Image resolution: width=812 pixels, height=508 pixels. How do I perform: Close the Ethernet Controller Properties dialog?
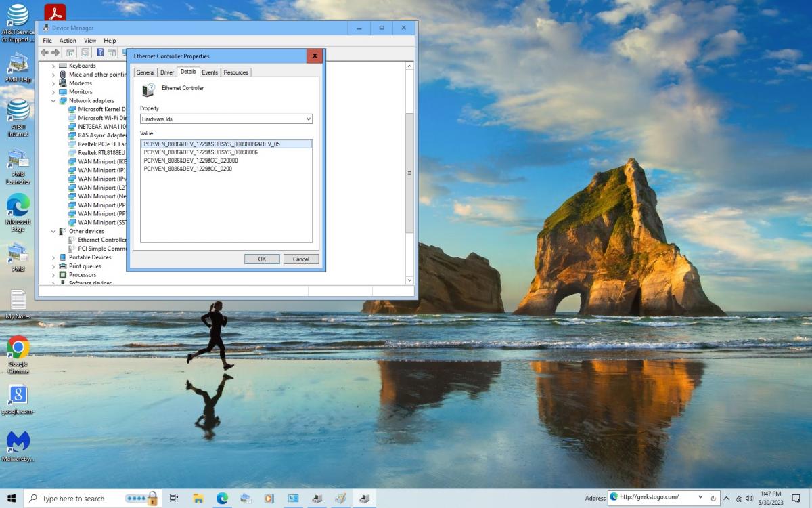(x=315, y=56)
